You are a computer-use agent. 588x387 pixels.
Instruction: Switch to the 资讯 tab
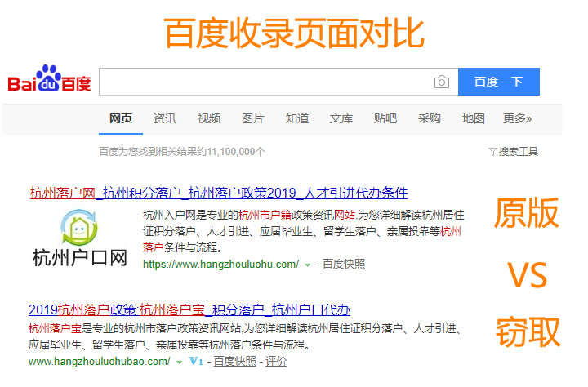coord(165,118)
